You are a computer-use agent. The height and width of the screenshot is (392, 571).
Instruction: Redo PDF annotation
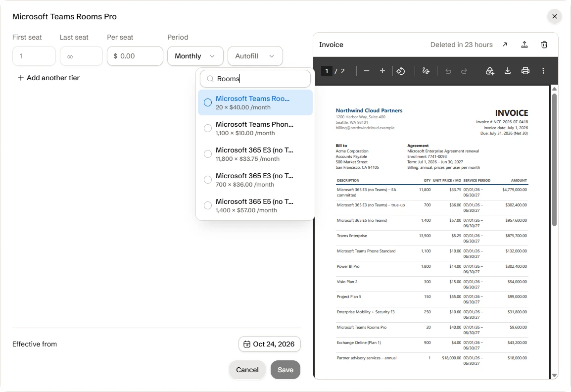tap(464, 71)
